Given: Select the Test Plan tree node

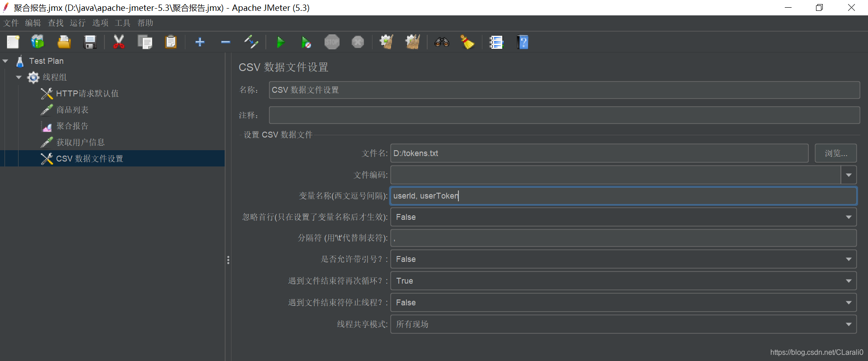Looking at the screenshot, I should pyautogui.click(x=46, y=61).
